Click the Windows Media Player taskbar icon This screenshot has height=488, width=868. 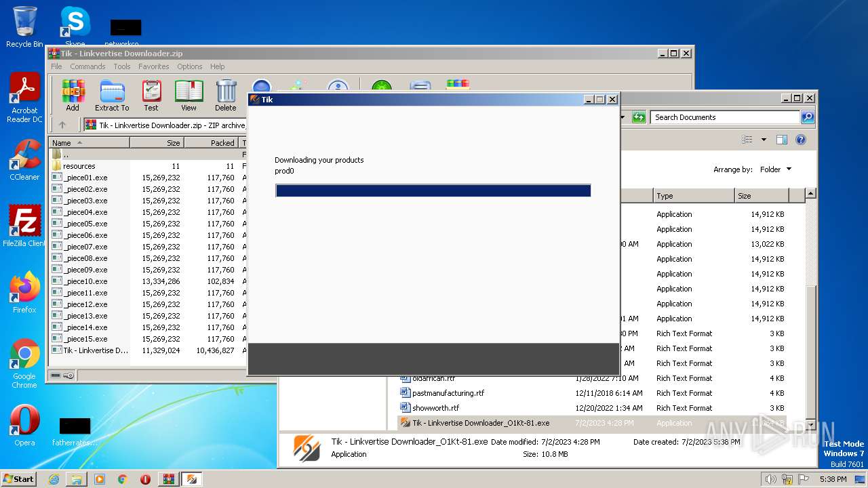pos(100,479)
